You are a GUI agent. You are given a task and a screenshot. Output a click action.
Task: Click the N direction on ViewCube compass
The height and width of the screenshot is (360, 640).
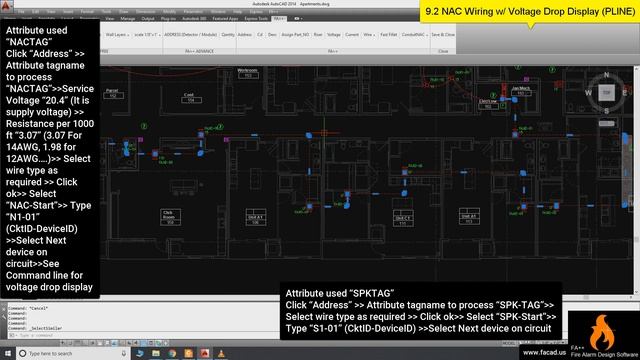[x=607, y=75]
